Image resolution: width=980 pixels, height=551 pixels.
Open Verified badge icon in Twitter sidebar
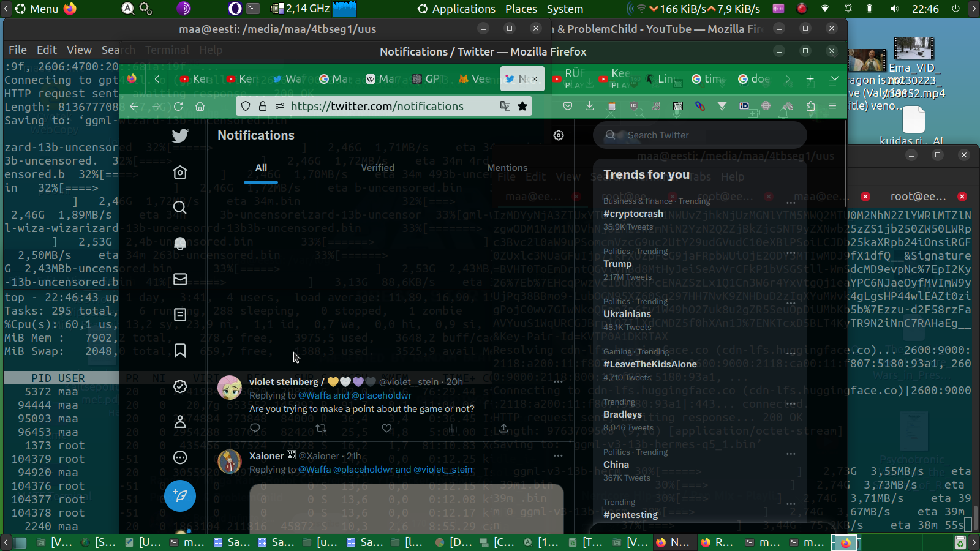coord(180,386)
